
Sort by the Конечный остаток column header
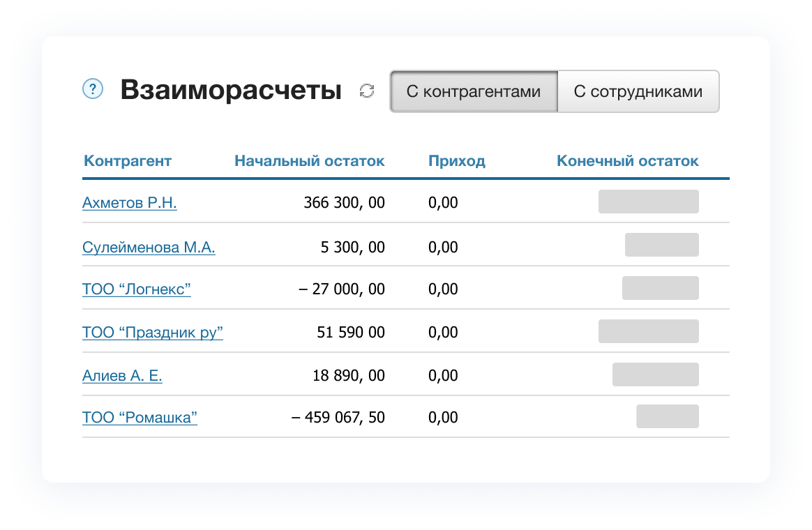click(x=628, y=161)
